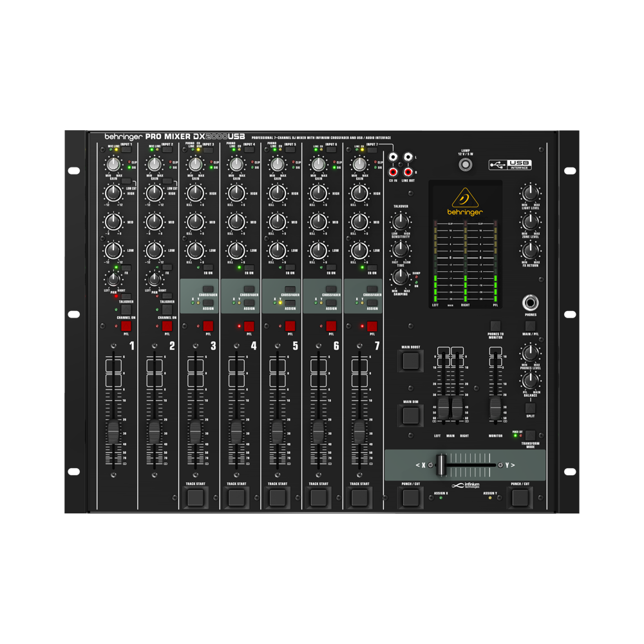Click the channel 2 HIGH EQ knob
The image size is (644, 644).
coord(155,193)
